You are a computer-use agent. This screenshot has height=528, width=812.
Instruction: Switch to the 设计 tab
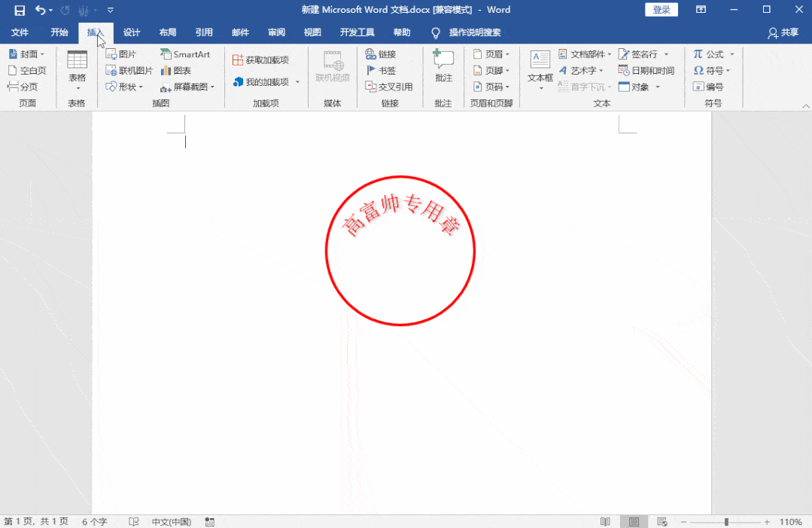[x=132, y=32]
